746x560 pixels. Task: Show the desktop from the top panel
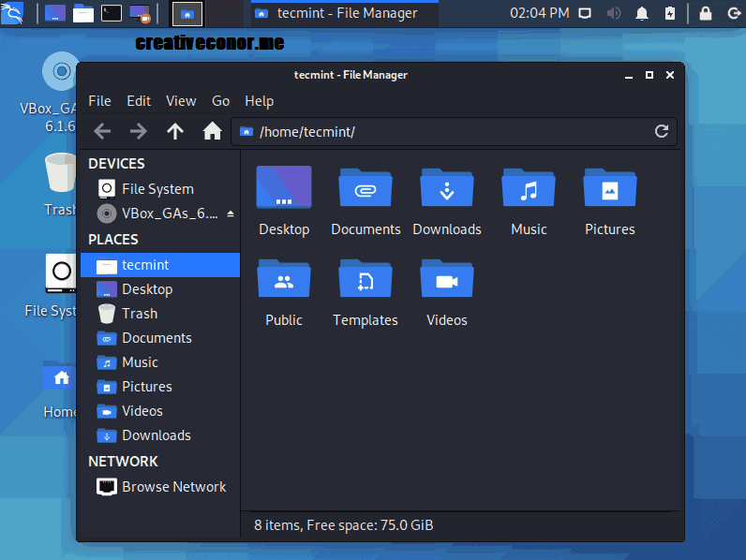click(55, 13)
